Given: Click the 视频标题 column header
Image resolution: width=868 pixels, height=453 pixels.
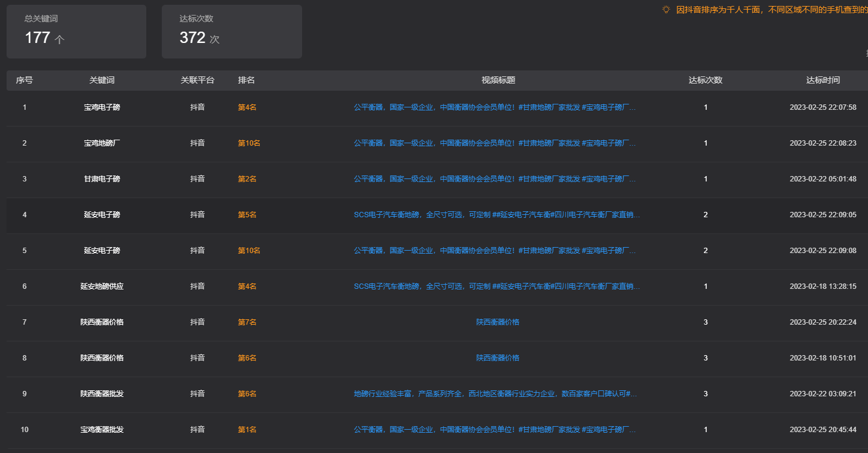Looking at the screenshot, I should pyautogui.click(x=498, y=80).
